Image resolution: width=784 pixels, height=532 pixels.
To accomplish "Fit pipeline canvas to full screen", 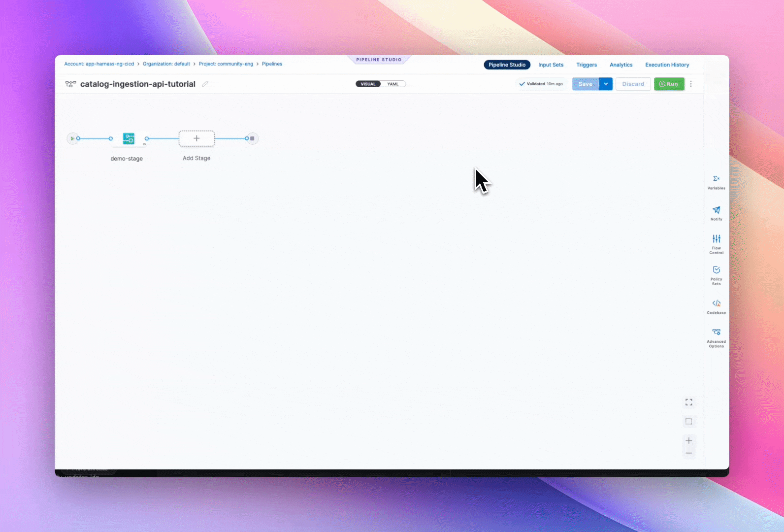I will [x=688, y=402].
